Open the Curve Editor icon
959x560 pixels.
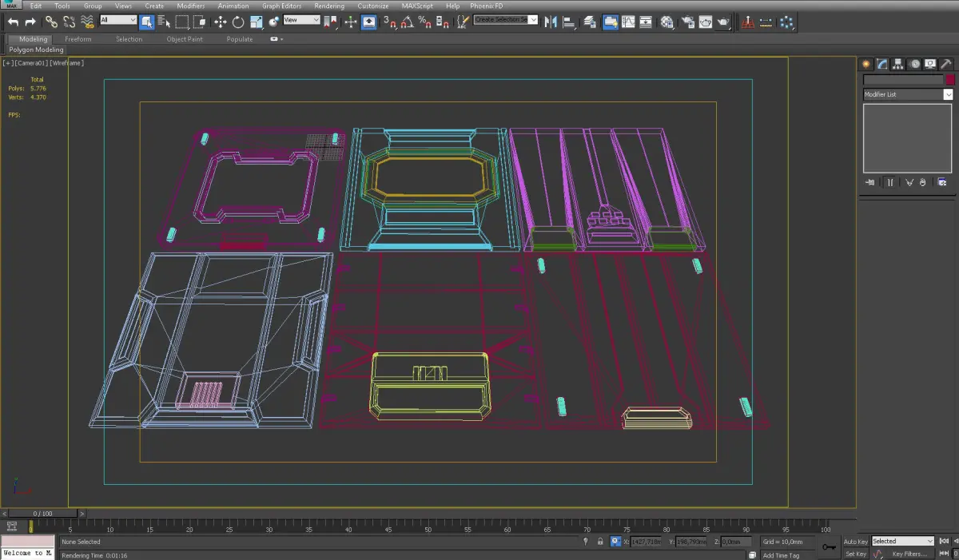pos(628,22)
